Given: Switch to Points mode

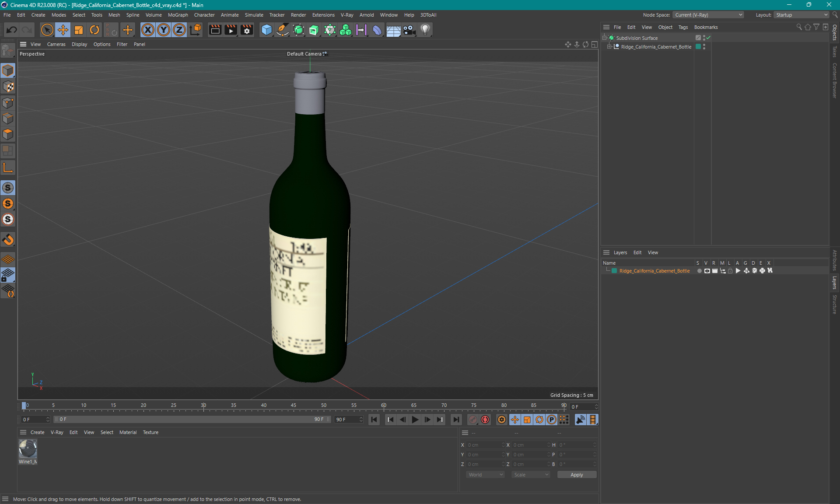Looking at the screenshot, I should (8, 103).
